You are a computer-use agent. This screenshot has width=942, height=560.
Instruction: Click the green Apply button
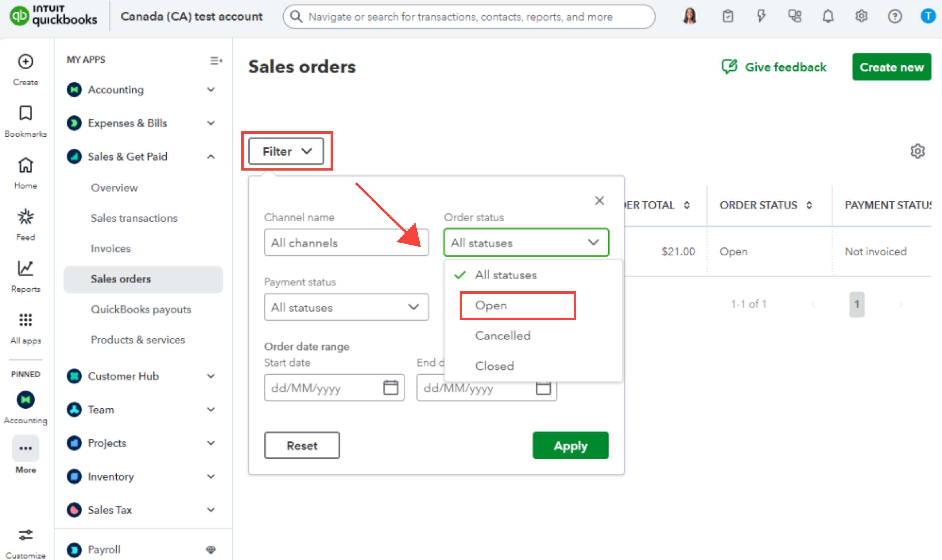coord(570,446)
